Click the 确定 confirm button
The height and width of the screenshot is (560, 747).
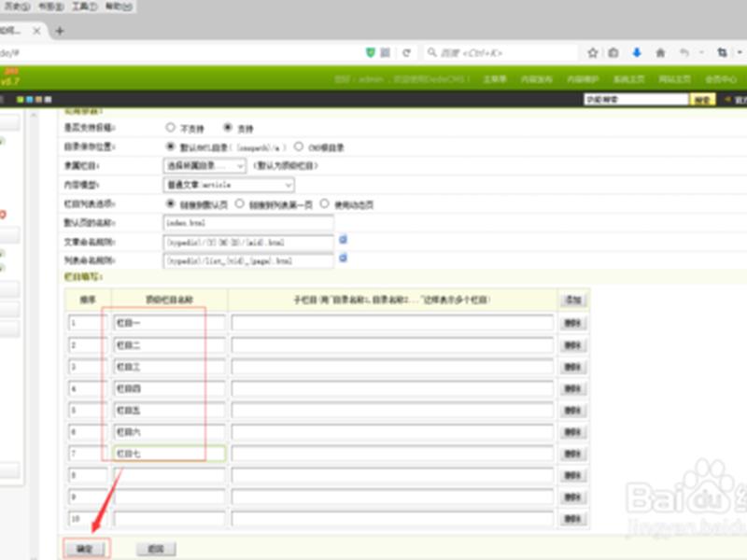(85, 549)
